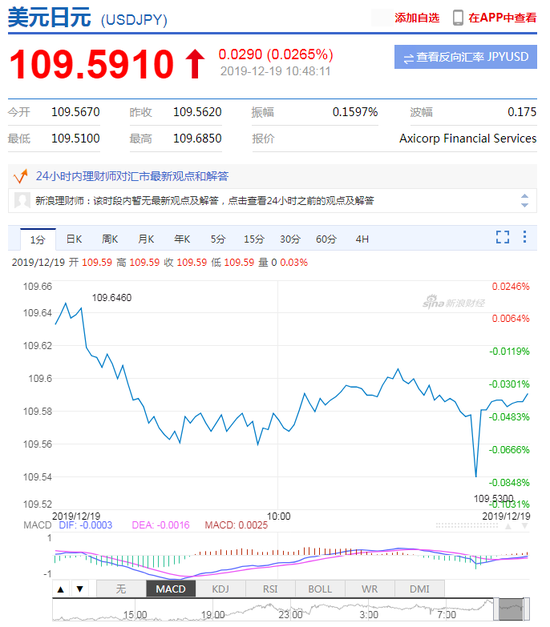Switch to the 周K chart tab
The image size is (550, 627).
pyautogui.click(x=110, y=239)
